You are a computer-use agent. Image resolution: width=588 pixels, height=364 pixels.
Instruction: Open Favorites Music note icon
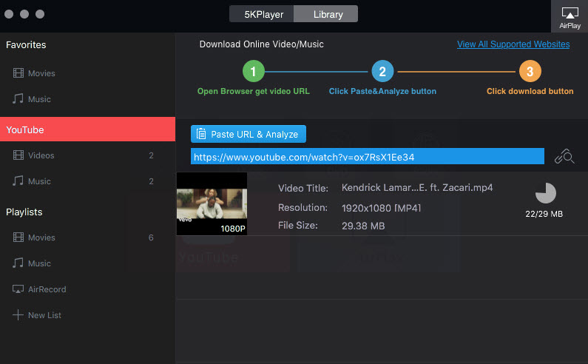[18, 98]
